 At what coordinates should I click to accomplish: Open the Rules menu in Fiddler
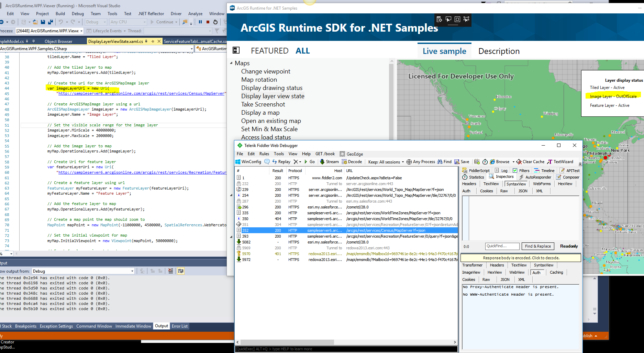coord(264,154)
